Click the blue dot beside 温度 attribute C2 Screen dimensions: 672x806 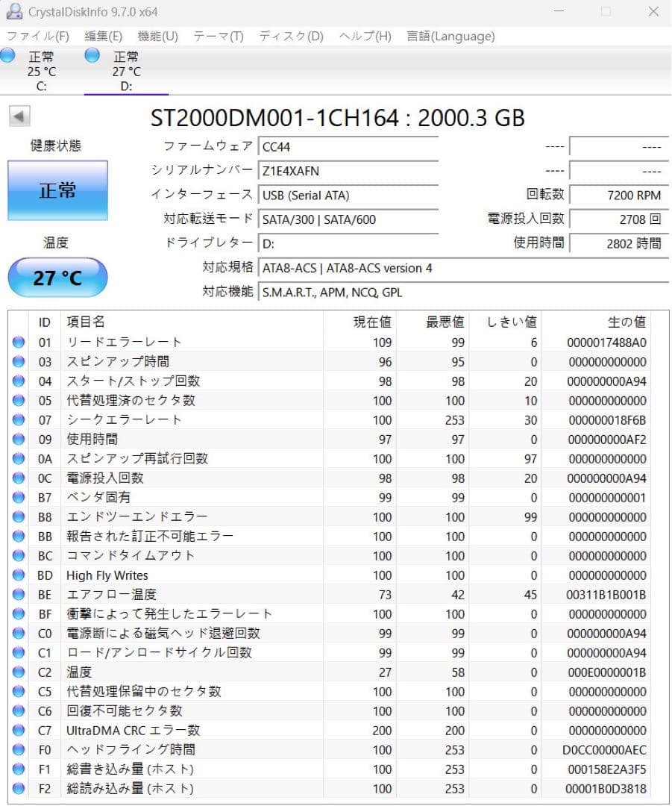tap(19, 672)
